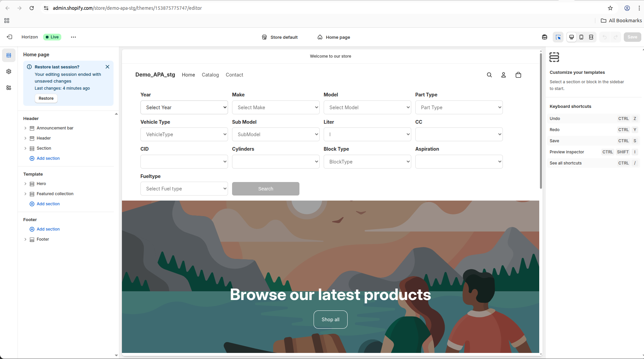Open the Select Fuel type dropdown
The height and width of the screenshot is (359, 644).
tap(184, 189)
